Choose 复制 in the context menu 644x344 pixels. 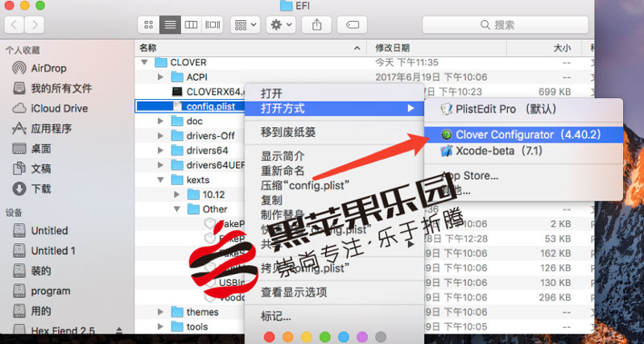(334, 200)
